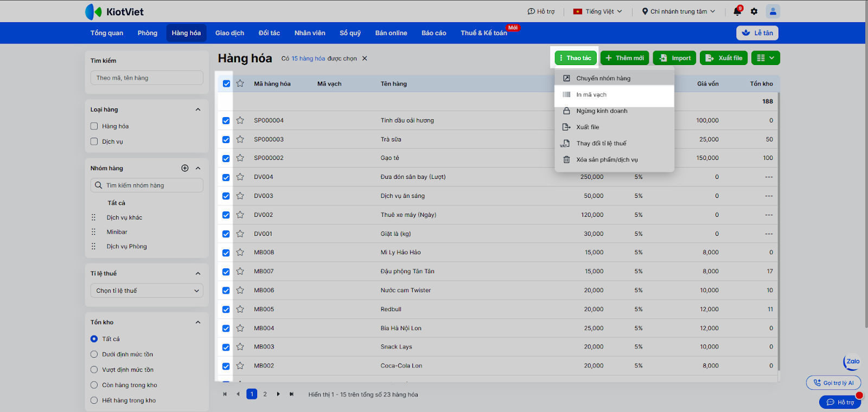Choose Thay đổi tỉ lệ thuế option
The height and width of the screenshot is (412, 868).
(x=614, y=143)
